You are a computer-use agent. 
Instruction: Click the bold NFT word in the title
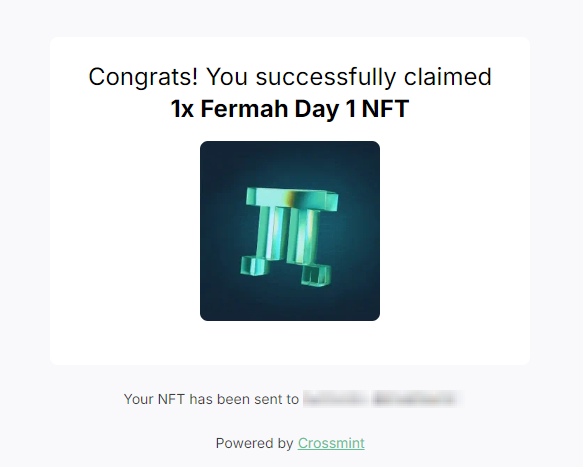tap(385, 109)
